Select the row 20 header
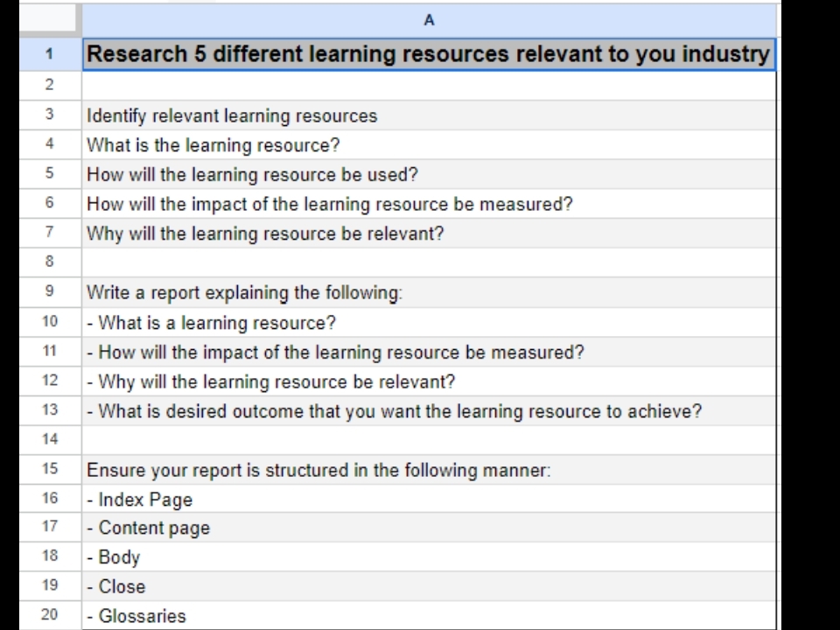The width and height of the screenshot is (840, 630). point(50,615)
